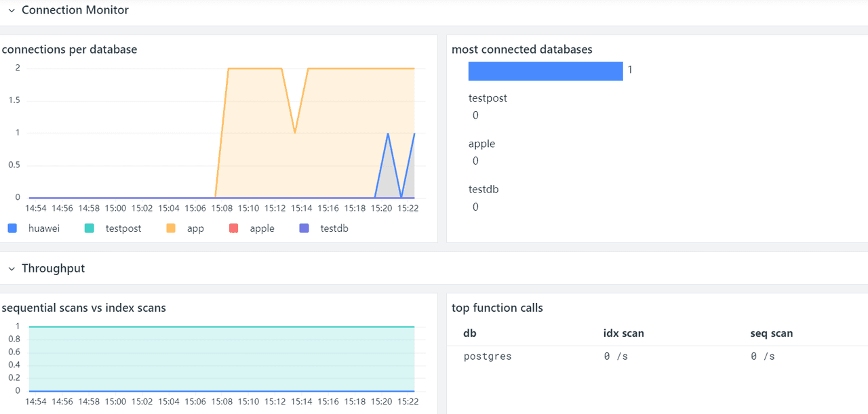Screen dimensions: 868x414
Task: Click the blue bar in most connected databases
Action: point(545,71)
